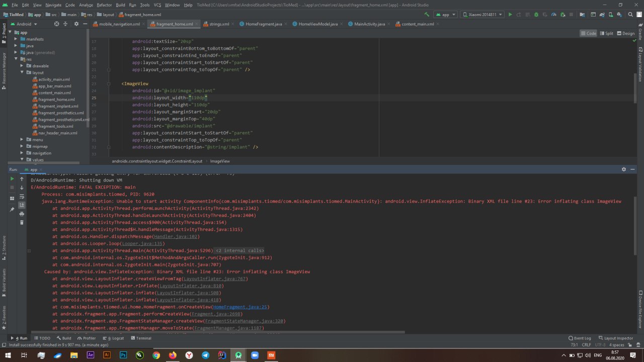Switch to MainActivity.java tab

coord(369,24)
